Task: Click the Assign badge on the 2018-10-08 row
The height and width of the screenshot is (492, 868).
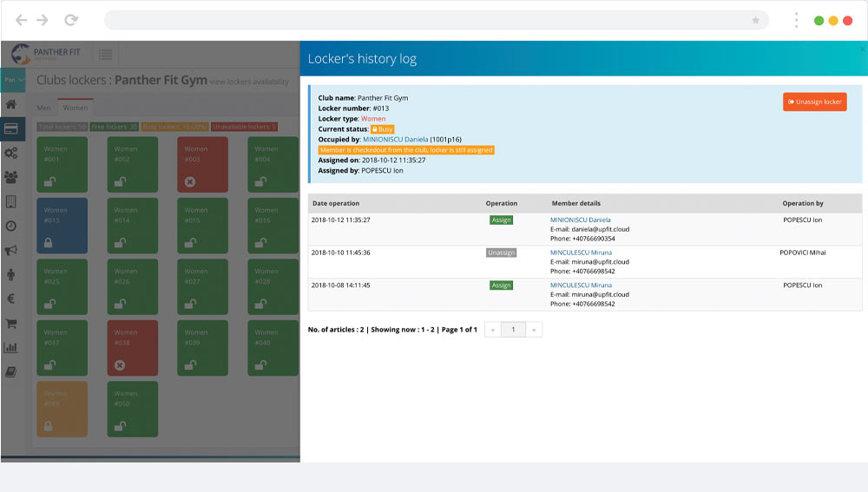Action: (x=501, y=285)
